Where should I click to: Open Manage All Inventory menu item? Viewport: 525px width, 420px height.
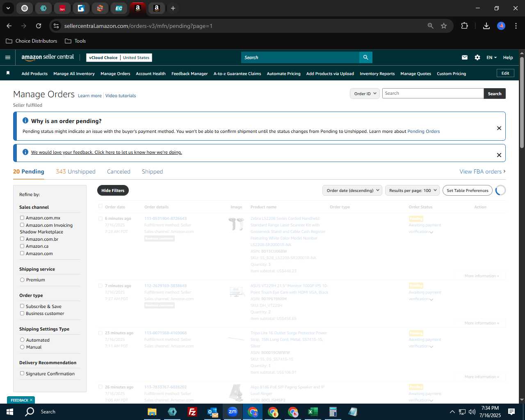pyautogui.click(x=74, y=73)
